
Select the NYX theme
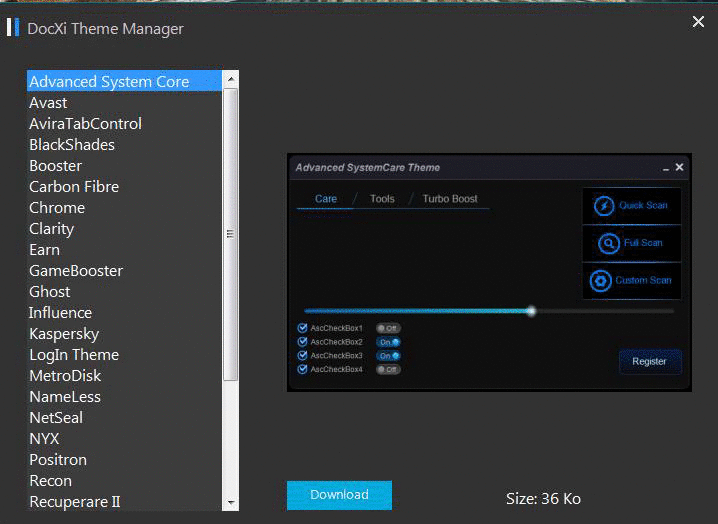coord(125,439)
